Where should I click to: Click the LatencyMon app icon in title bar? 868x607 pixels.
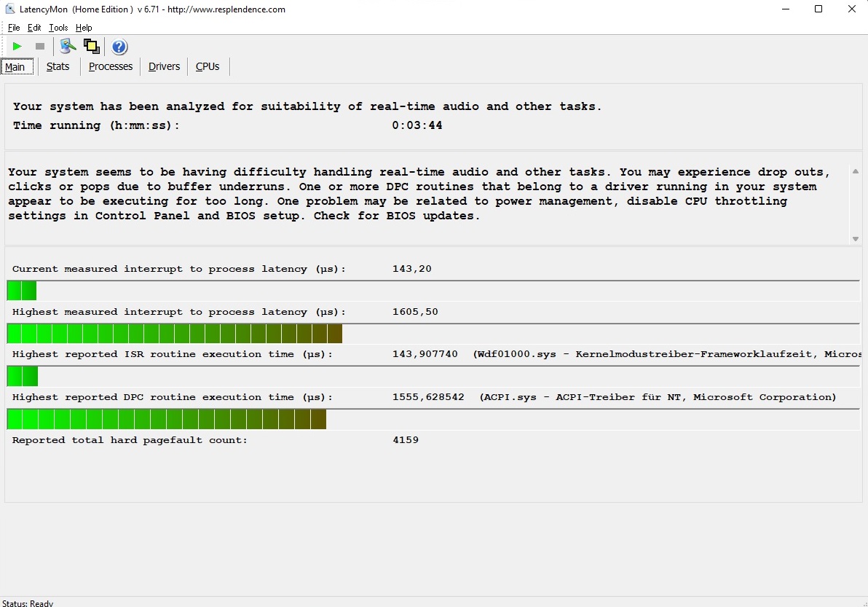tap(9, 9)
